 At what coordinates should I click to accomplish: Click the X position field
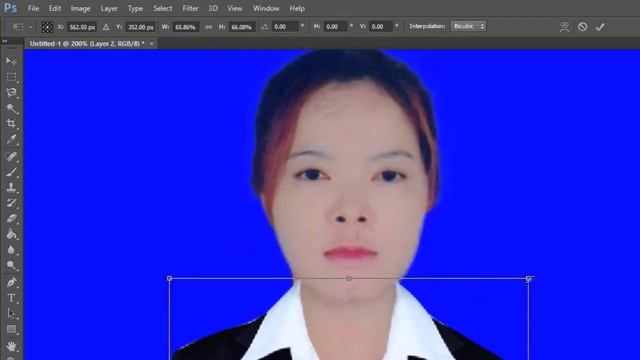pyautogui.click(x=82, y=27)
